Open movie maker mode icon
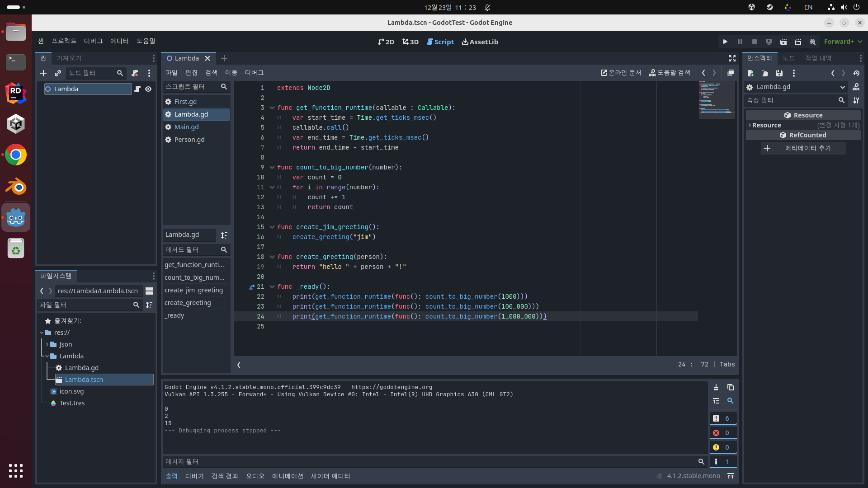868x488 pixels. (812, 42)
